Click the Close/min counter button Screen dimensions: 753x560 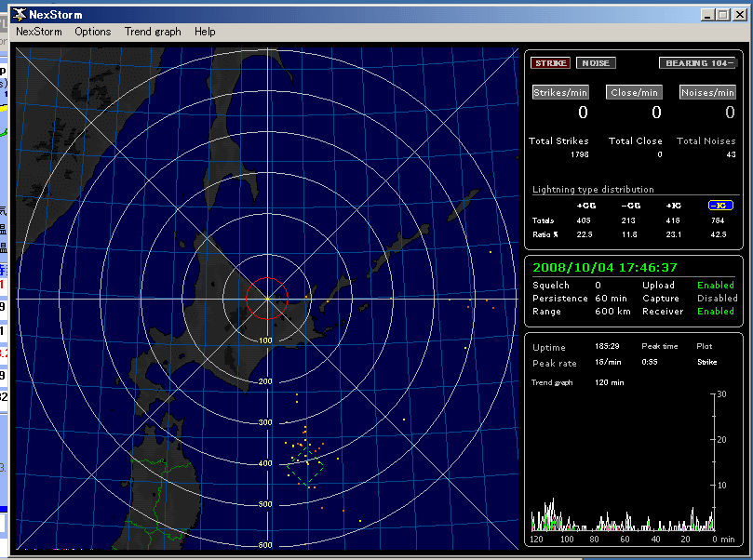click(634, 92)
